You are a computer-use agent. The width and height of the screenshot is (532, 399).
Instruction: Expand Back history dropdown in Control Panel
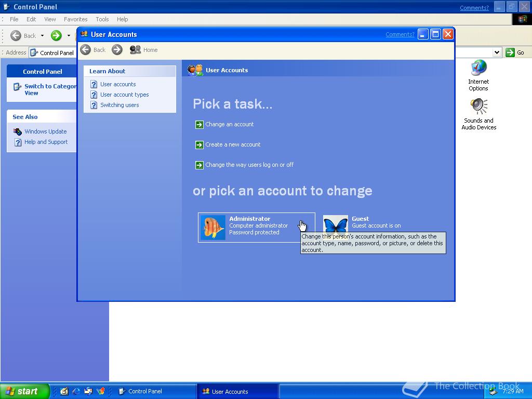42,36
